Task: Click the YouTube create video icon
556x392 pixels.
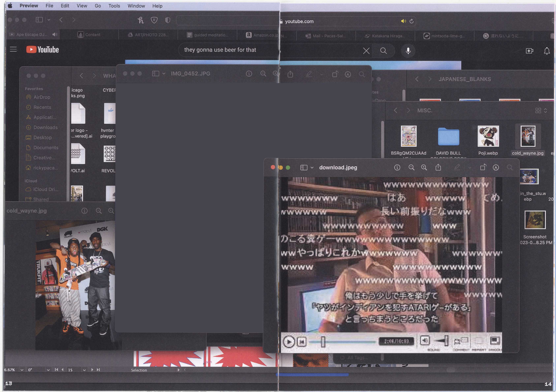Action: (x=529, y=51)
